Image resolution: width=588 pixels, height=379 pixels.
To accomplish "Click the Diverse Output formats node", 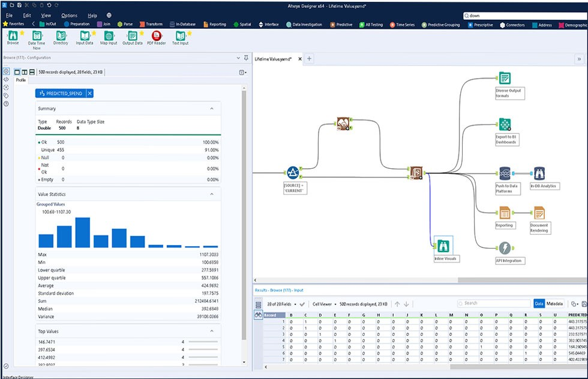I will click(505, 78).
